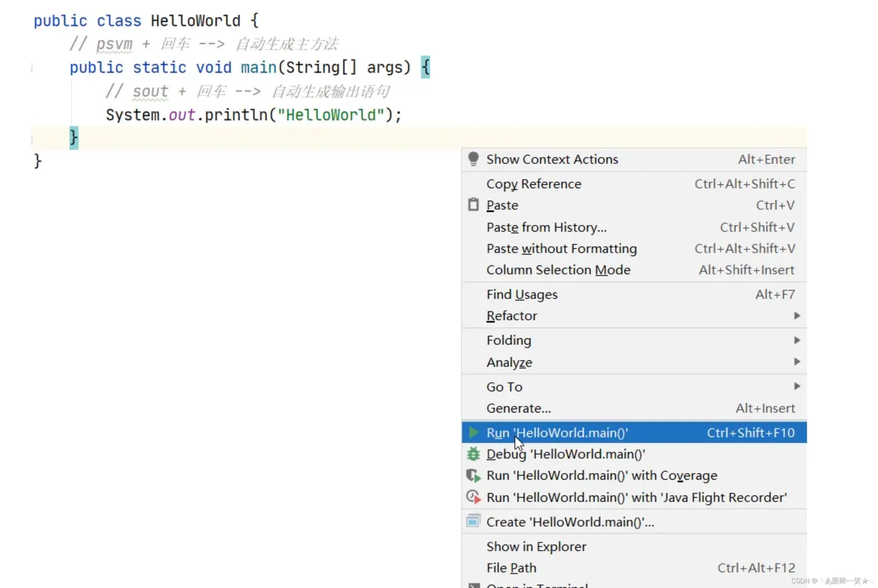Toggle Column Selection Mode
Image resolution: width=878 pixels, height=588 pixels.
coord(634,270)
